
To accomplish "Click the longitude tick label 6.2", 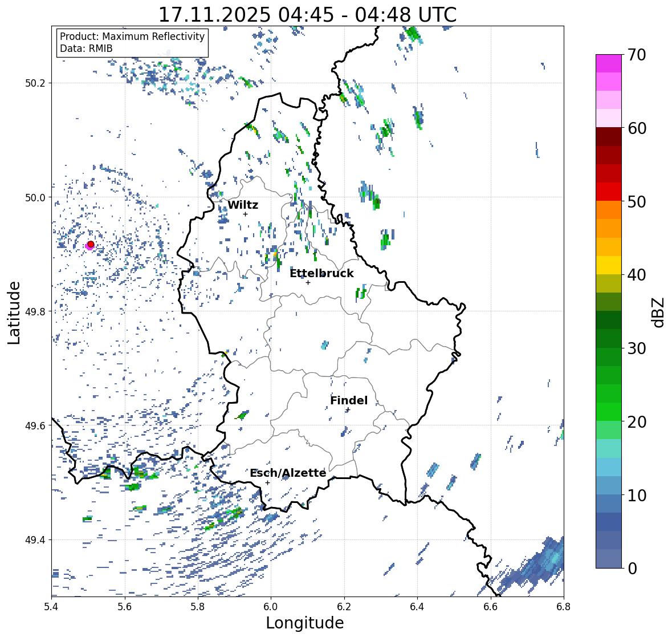I will [x=344, y=606].
